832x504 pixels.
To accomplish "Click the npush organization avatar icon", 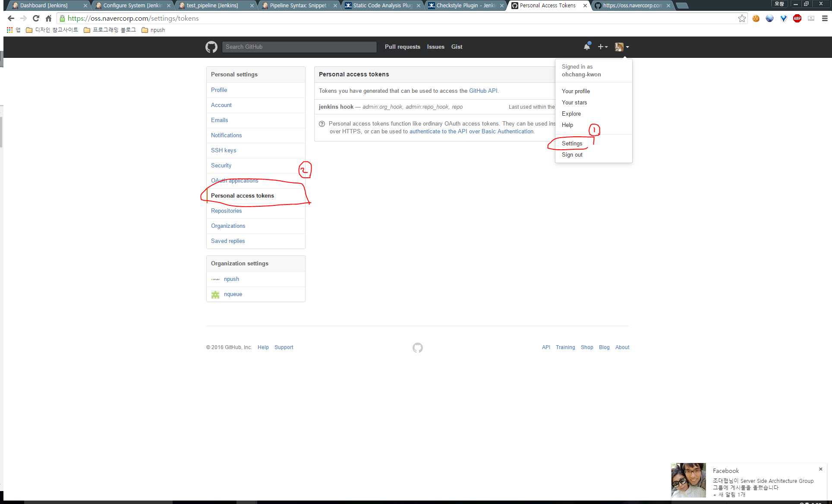I will [x=215, y=279].
